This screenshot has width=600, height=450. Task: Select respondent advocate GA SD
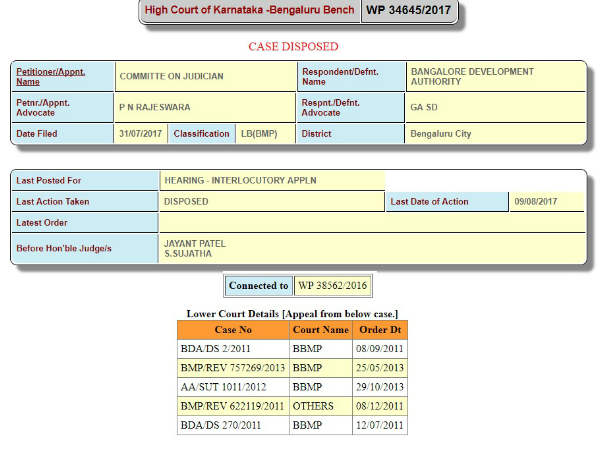click(x=424, y=107)
